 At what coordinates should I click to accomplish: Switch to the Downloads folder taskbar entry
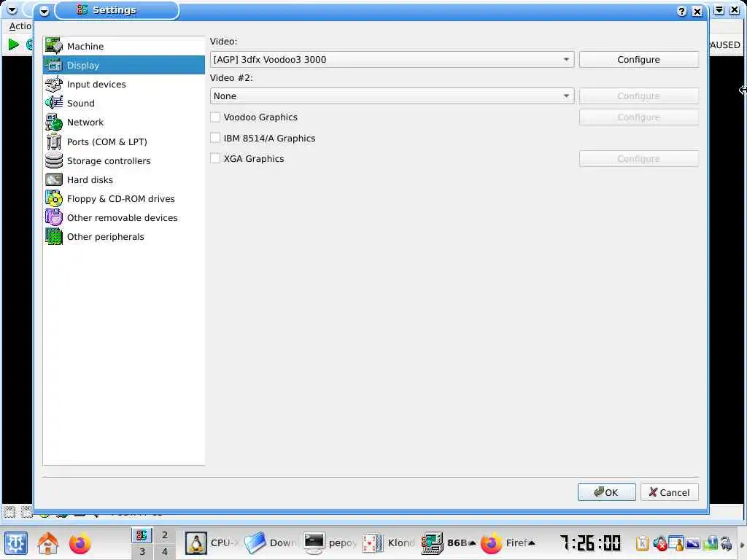(271, 542)
